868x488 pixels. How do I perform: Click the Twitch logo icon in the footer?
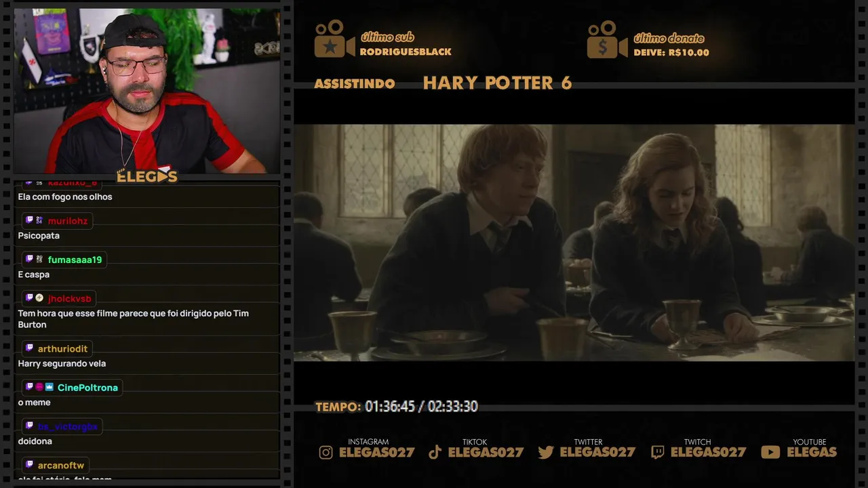[x=657, y=453]
